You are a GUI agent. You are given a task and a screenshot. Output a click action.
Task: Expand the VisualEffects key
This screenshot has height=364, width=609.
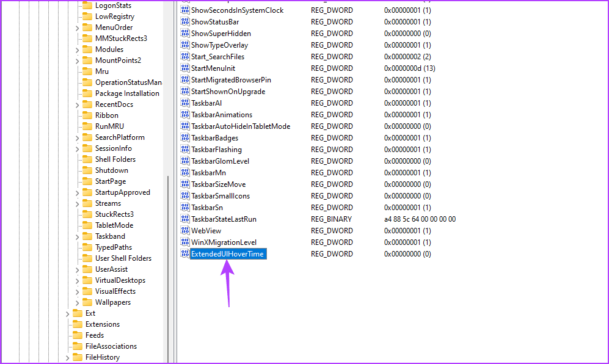(77, 292)
